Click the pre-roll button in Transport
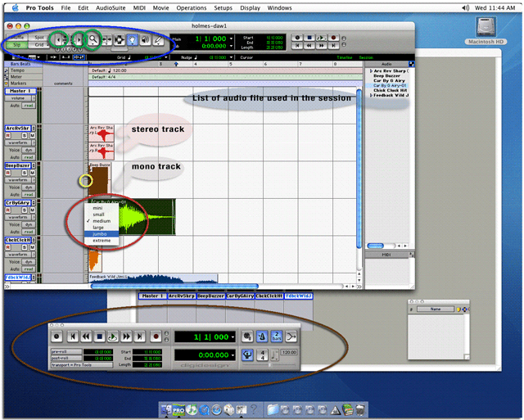Image resolution: width=524 pixels, height=420 pixels. 66,351
